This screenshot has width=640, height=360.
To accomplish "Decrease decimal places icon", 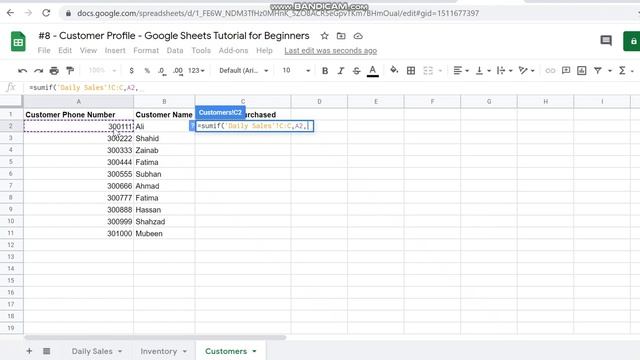I will tap(162, 71).
